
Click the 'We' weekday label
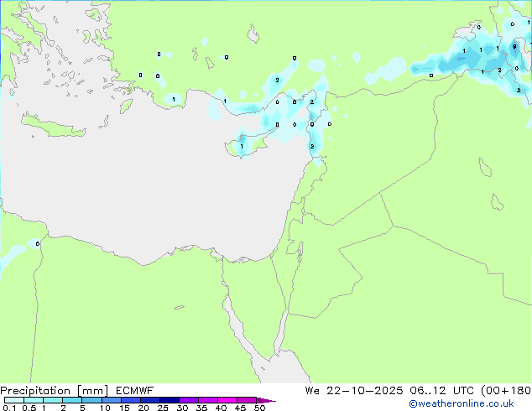pos(312,391)
